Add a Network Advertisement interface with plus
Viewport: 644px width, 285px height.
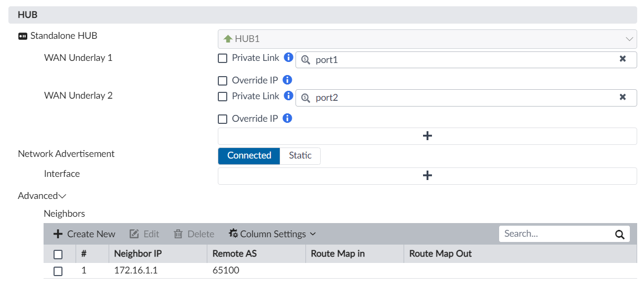427,176
